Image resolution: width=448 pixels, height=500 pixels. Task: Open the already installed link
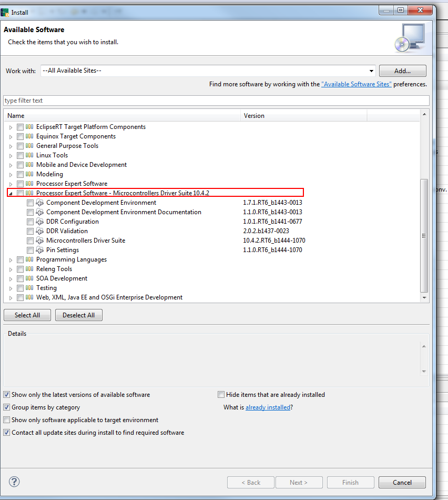[268, 407]
